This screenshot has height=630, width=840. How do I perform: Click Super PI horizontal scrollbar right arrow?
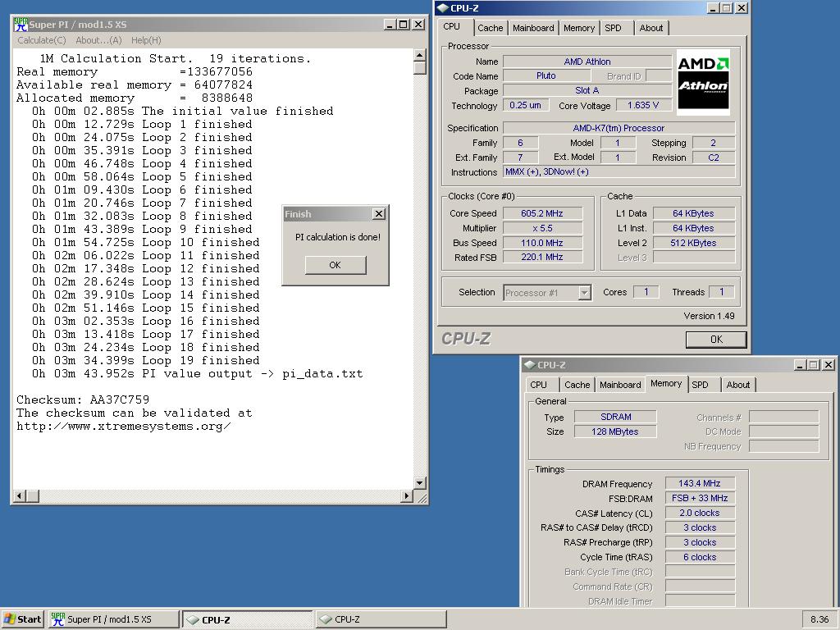(x=407, y=496)
